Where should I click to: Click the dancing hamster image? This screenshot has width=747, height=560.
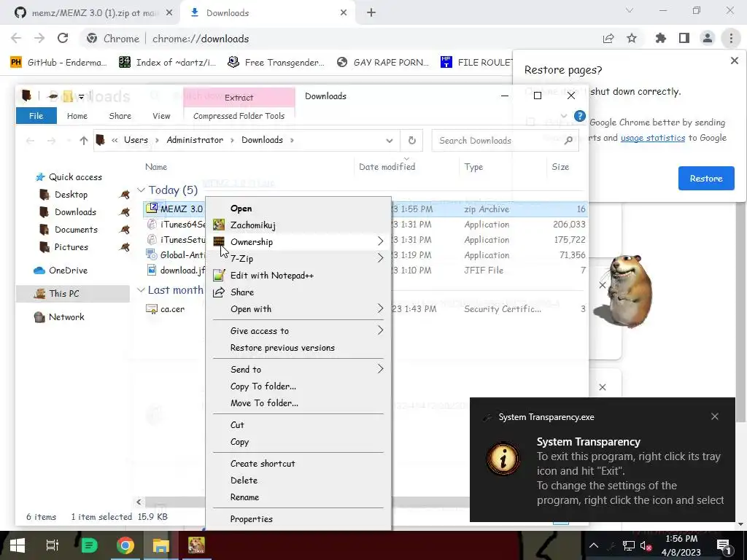[x=624, y=291]
